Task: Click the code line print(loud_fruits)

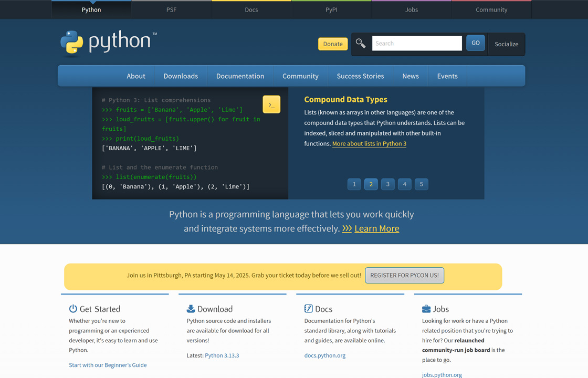Action: [x=148, y=139]
